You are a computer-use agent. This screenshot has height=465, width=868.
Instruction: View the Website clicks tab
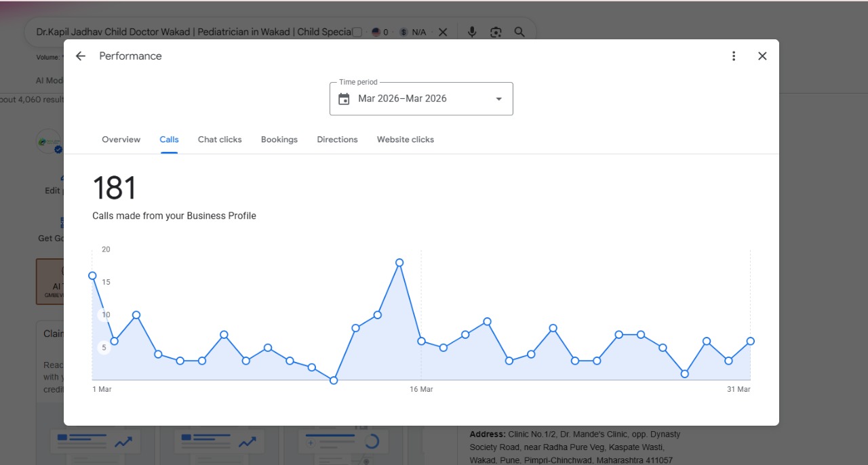pyautogui.click(x=406, y=140)
